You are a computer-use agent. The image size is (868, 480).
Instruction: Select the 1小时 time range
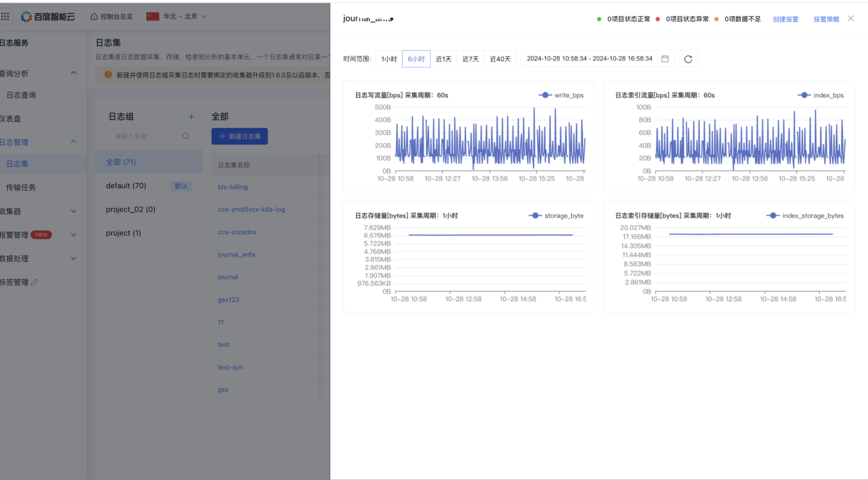(x=389, y=59)
